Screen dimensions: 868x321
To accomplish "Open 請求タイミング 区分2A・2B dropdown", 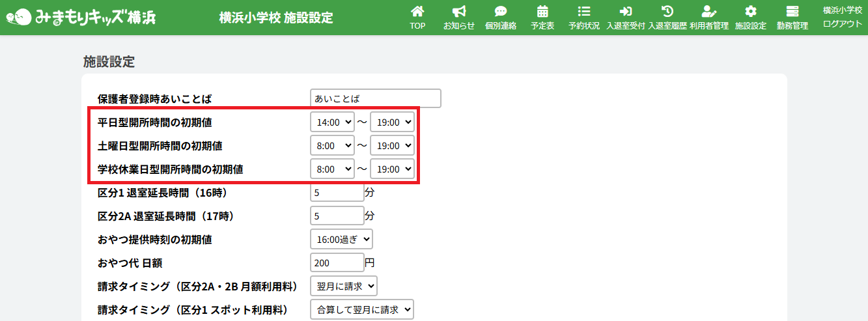I will tap(344, 286).
